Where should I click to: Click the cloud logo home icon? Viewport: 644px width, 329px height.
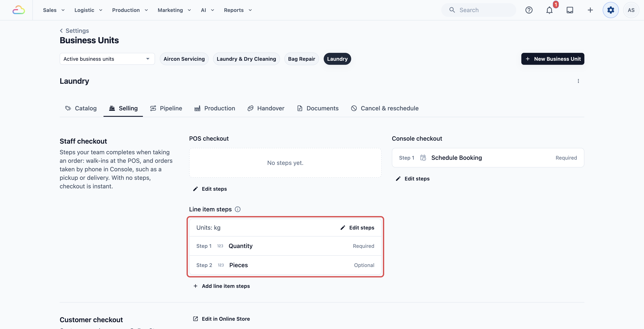[x=19, y=10]
